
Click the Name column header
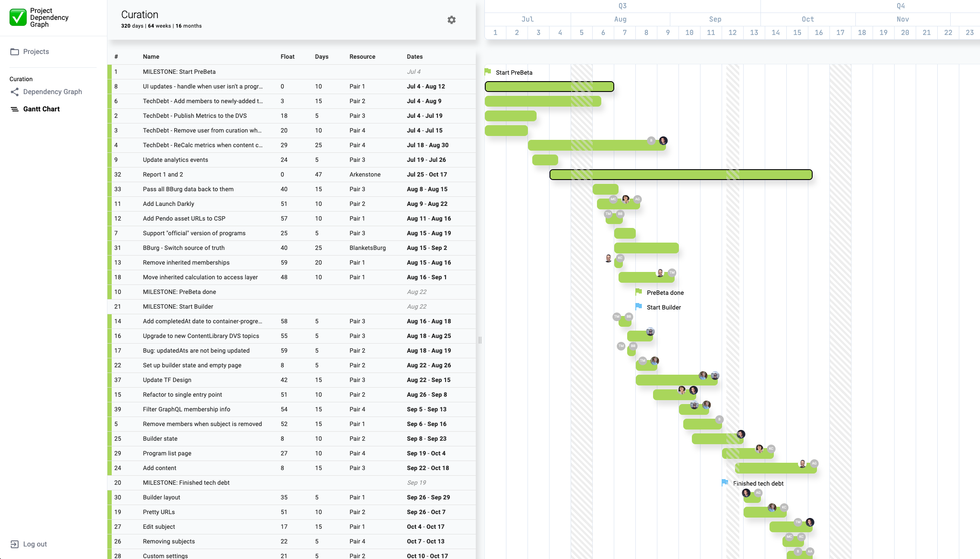[151, 57]
